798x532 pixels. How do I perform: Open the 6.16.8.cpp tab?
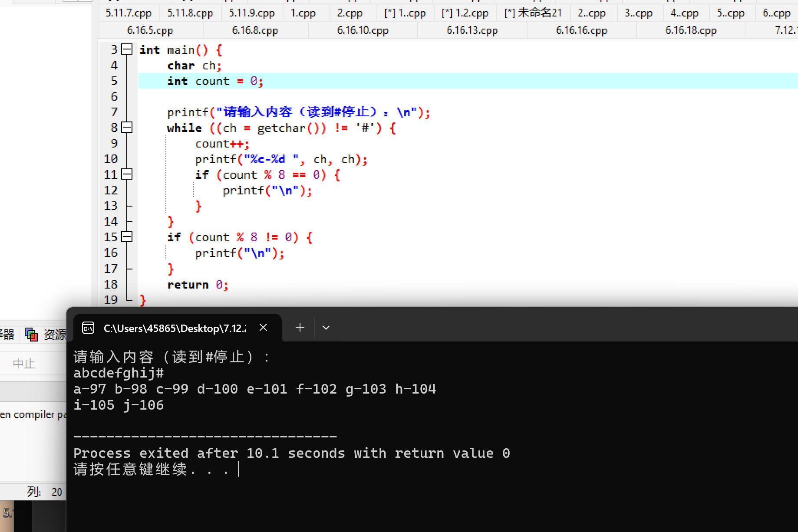point(255,30)
